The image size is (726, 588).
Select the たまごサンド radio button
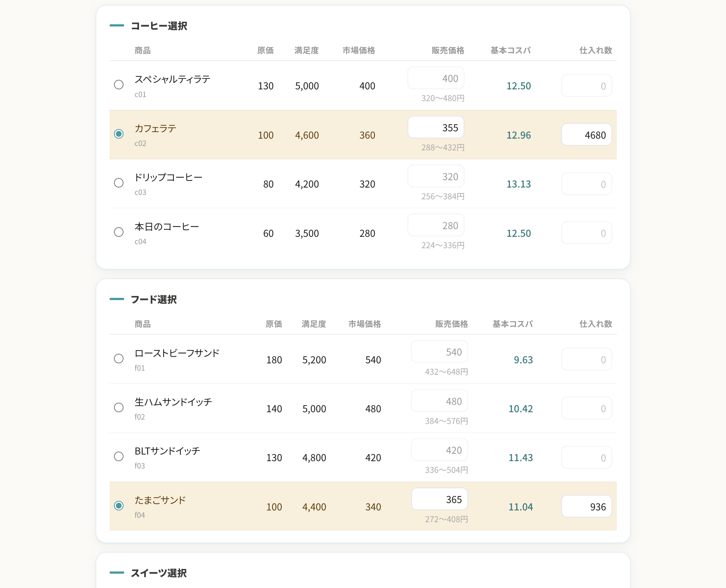tap(118, 506)
